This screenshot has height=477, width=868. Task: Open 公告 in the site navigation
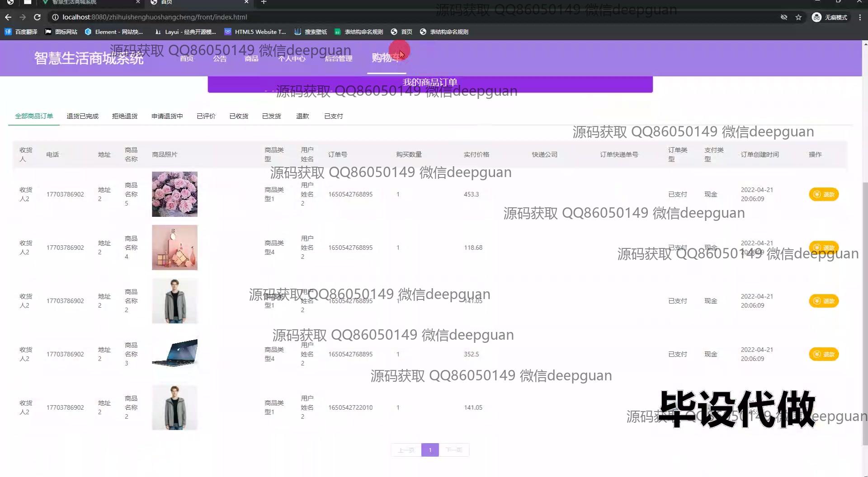[220, 58]
